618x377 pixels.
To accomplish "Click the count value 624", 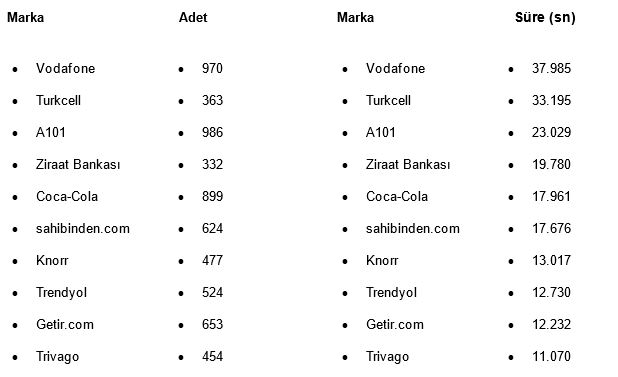I will click(x=212, y=228).
